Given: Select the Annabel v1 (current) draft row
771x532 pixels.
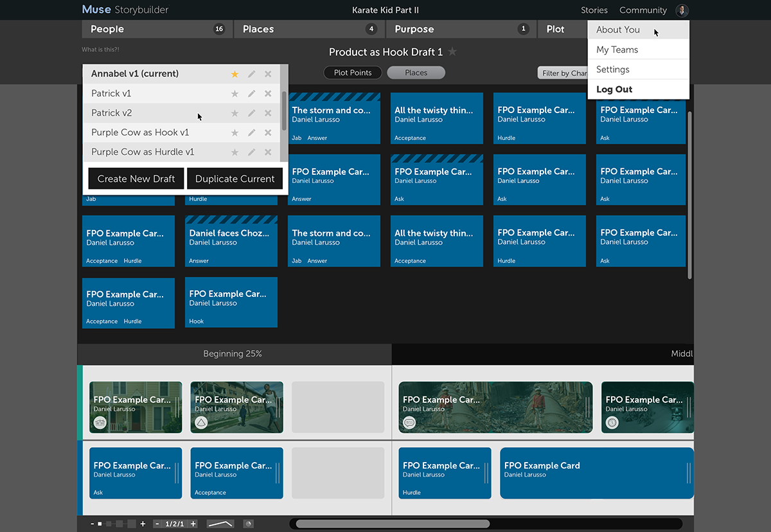Looking at the screenshot, I should click(182, 74).
